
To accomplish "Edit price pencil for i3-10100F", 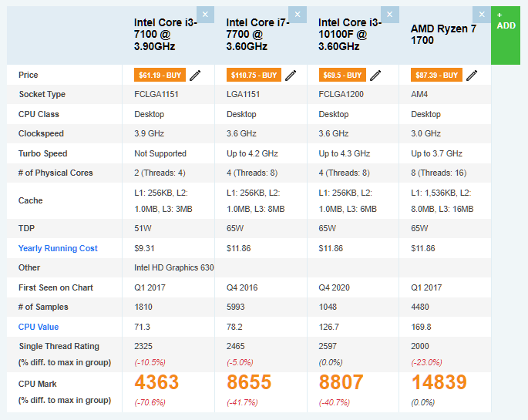I will point(375,76).
